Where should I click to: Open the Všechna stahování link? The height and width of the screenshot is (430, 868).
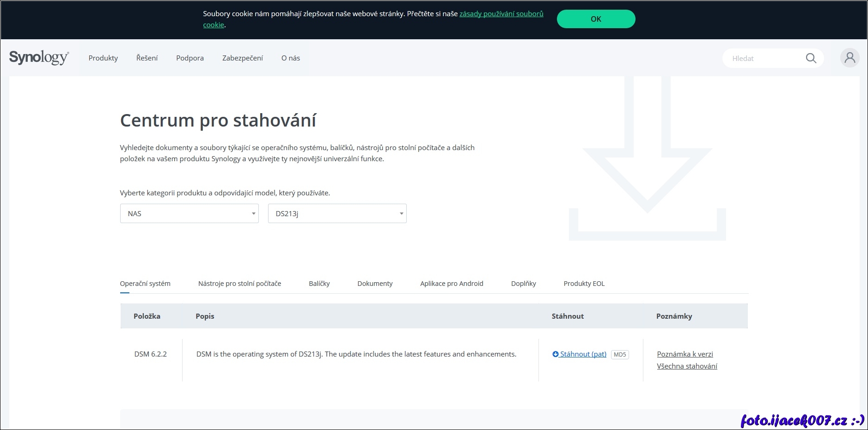pyautogui.click(x=687, y=366)
